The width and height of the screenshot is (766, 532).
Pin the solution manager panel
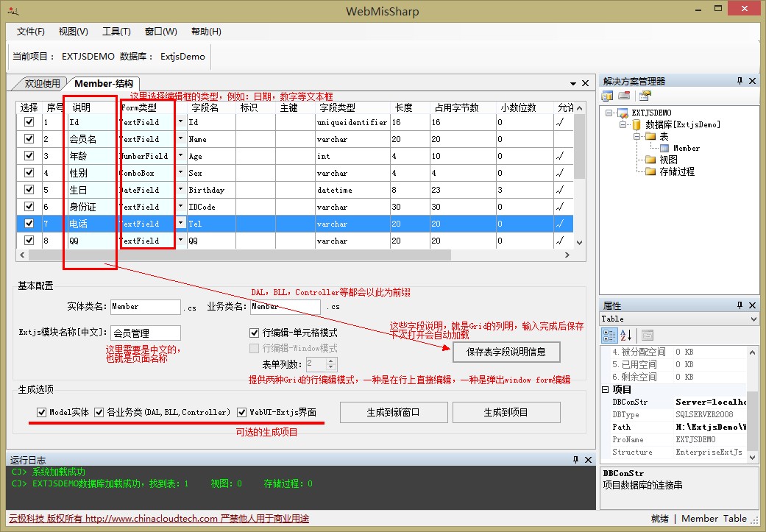point(740,81)
